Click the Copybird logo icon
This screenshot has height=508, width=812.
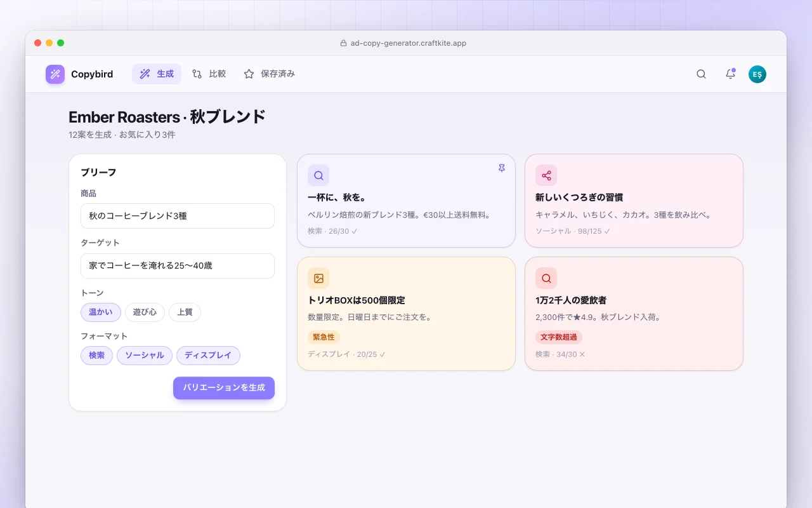click(x=55, y=74)
